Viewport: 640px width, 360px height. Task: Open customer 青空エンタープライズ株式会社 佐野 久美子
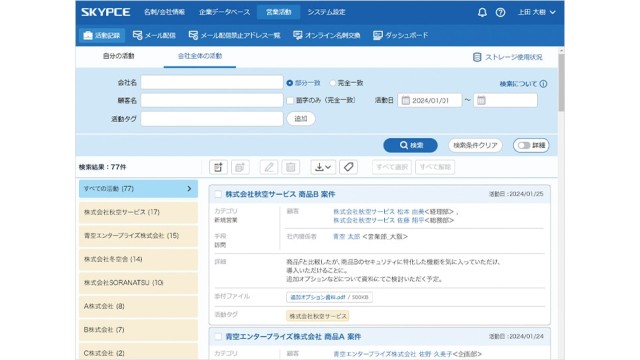(393, 354)
